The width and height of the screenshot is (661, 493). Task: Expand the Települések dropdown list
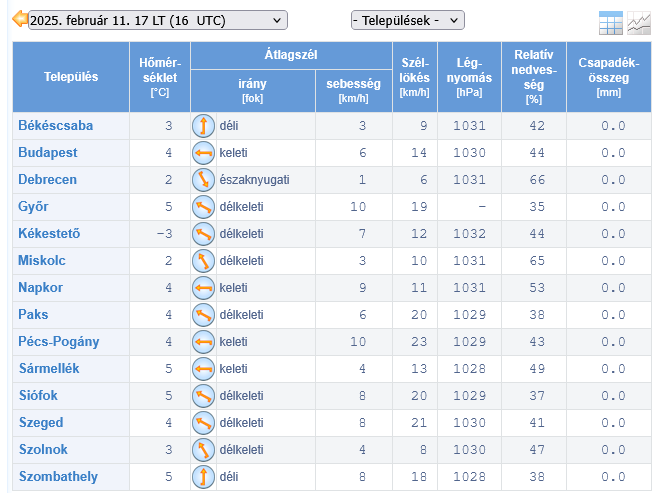408,20
